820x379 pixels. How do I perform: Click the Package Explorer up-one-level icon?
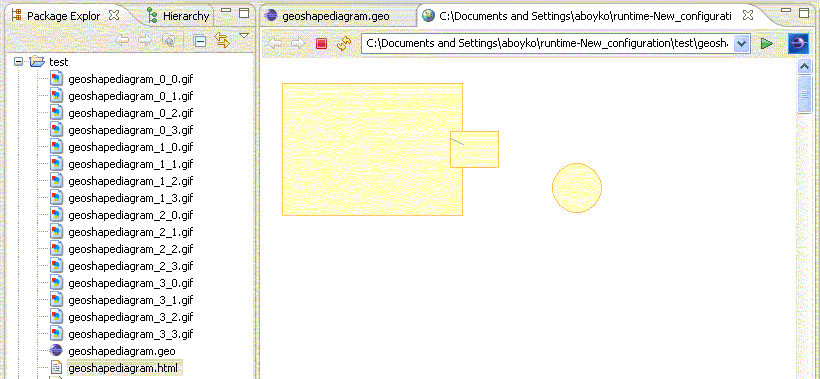[169, 41]
